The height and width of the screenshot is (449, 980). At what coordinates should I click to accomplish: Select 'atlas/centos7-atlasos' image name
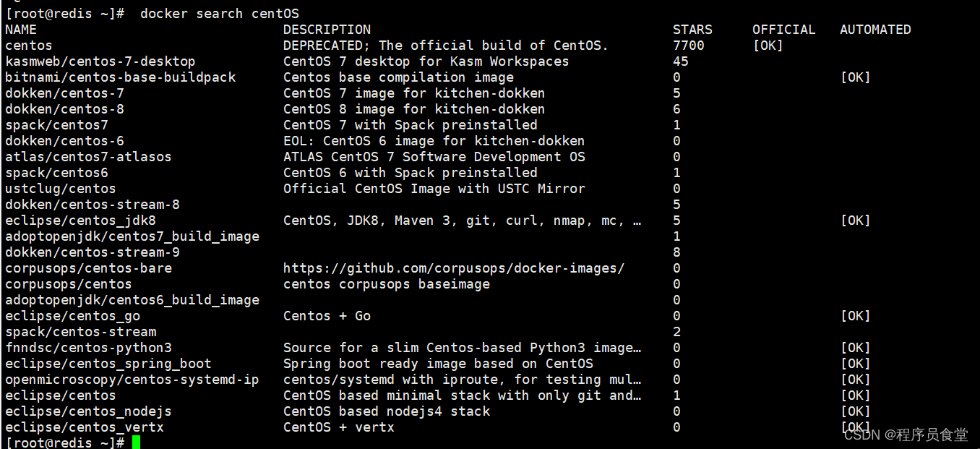[89, 157]
